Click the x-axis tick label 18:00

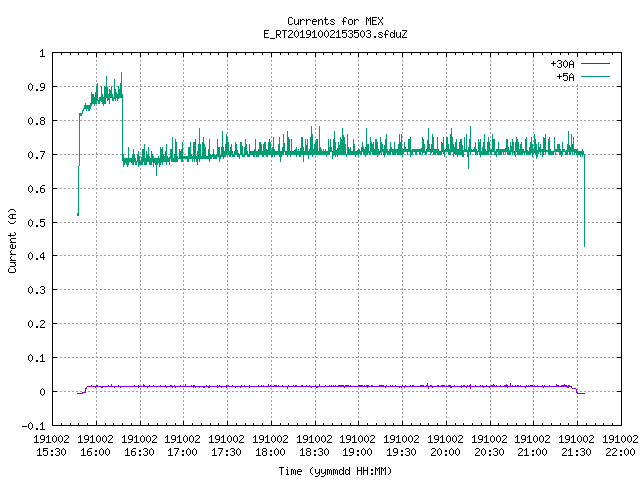coord(270,452)
